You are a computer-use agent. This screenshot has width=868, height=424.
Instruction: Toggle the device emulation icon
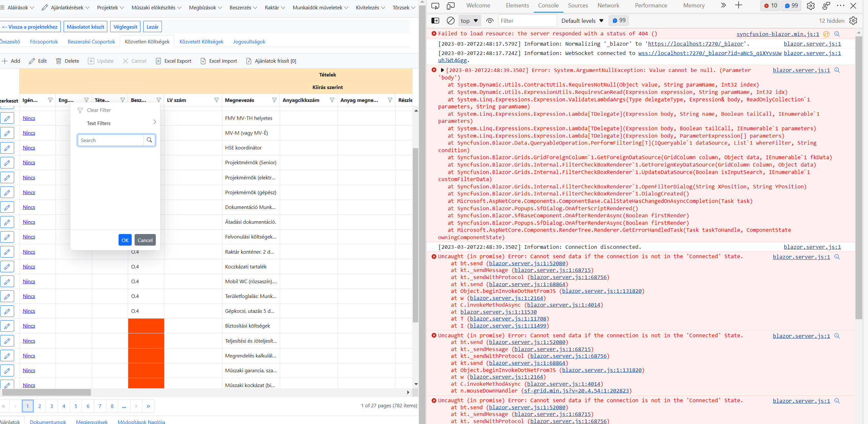point(450,6)
